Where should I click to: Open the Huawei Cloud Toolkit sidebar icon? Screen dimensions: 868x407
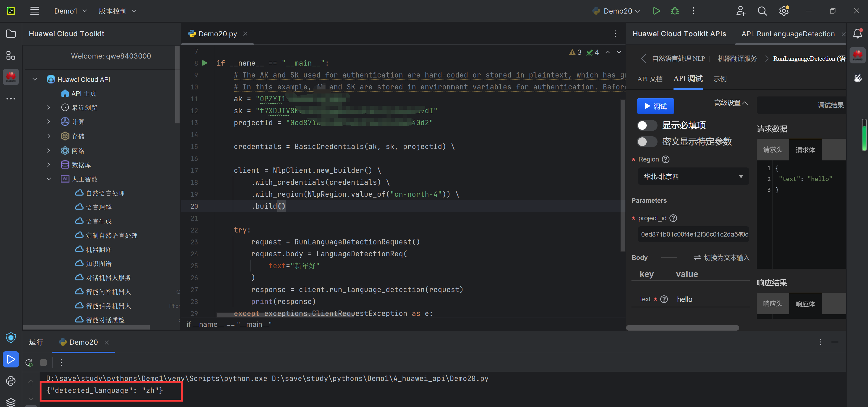tap(11, 77)
